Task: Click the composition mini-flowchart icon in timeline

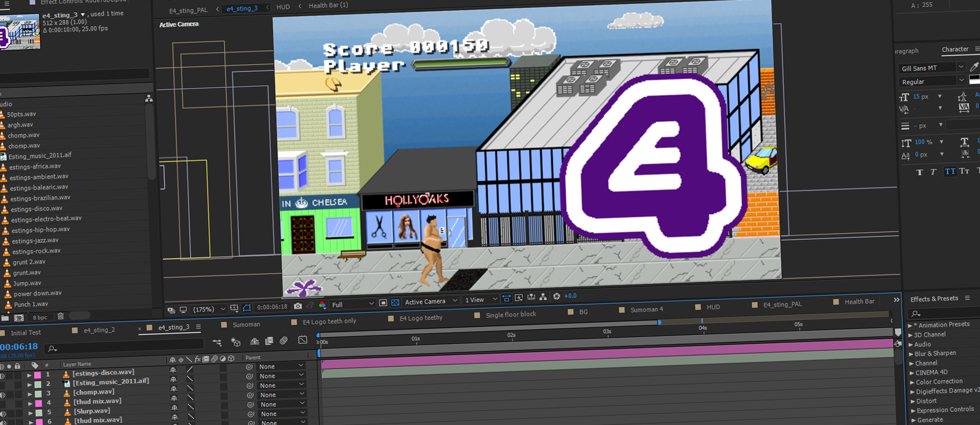Action: [217, 342]
